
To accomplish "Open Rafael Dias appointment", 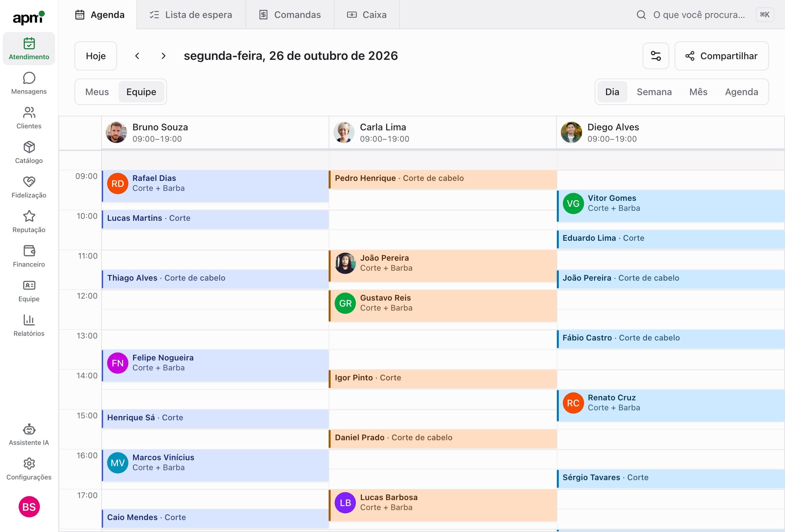I will (215, 186).
